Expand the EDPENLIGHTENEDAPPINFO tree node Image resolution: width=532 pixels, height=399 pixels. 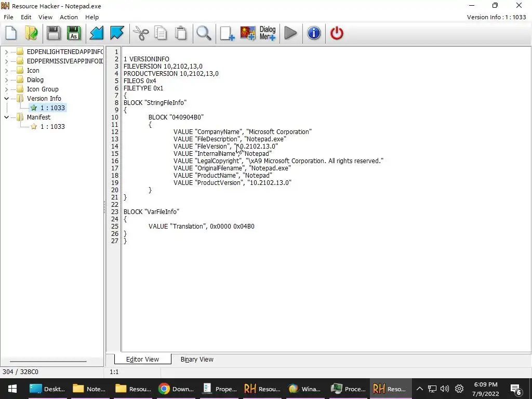pos(6,52)
